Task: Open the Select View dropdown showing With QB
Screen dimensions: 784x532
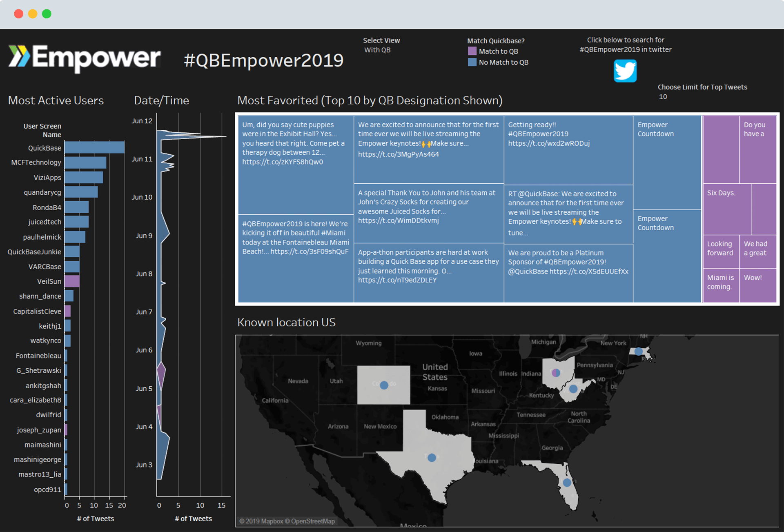Action: pos(377,50)
